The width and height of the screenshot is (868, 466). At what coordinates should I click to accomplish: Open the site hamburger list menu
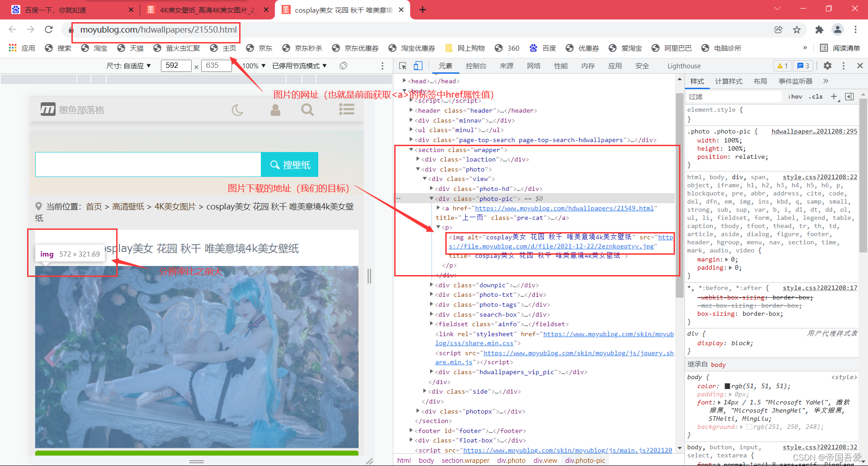(347, 109)
